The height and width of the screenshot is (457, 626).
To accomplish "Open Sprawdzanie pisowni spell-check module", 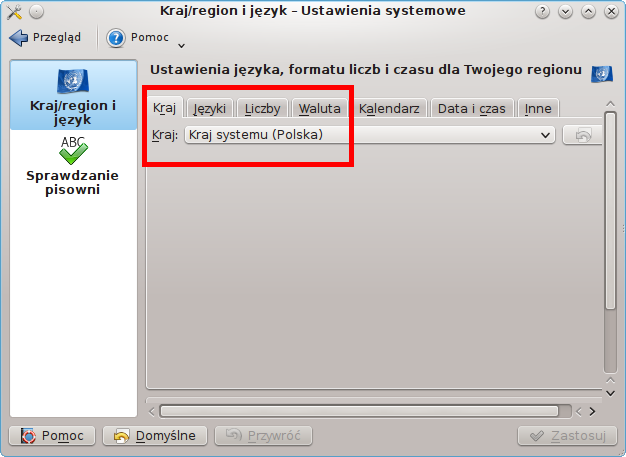I will (x=73, y=167).
